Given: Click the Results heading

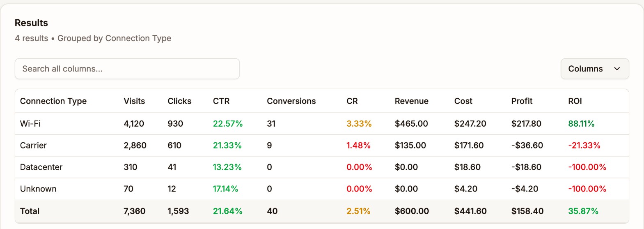Looking at the screenshot, I should (x=31, y=23).
